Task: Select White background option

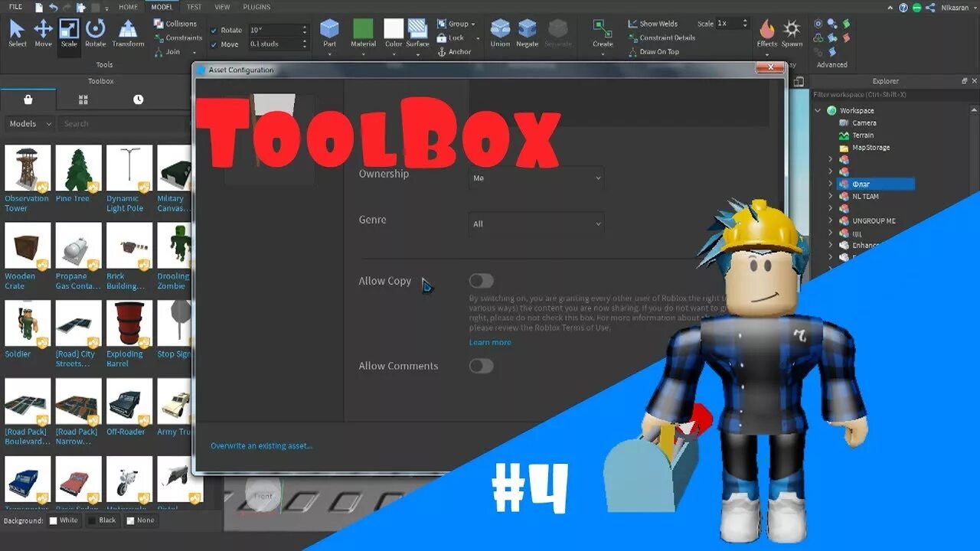Action: pyautogui.click(x=64, y=520)
